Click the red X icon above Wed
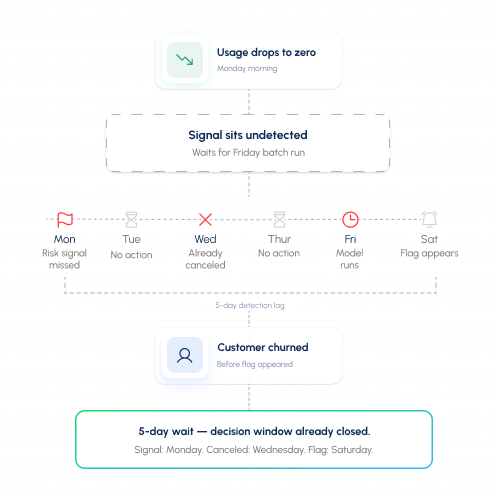The width and height of the screenshot is (496, 496). 205,220
